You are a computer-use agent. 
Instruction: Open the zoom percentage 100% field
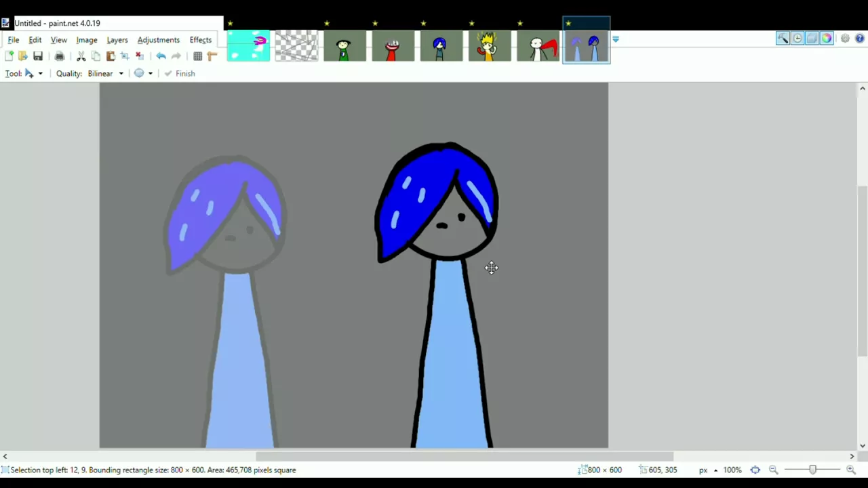coord(732,470)
